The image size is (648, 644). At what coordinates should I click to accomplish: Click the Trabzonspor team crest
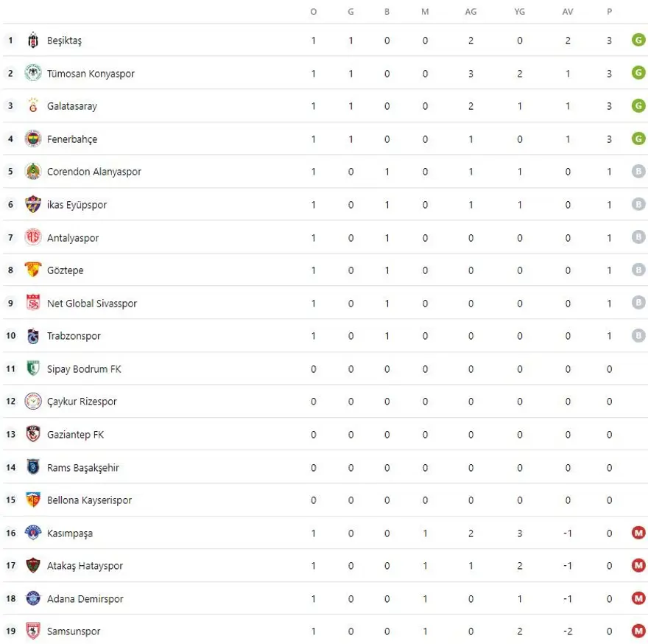coord(33,336)
